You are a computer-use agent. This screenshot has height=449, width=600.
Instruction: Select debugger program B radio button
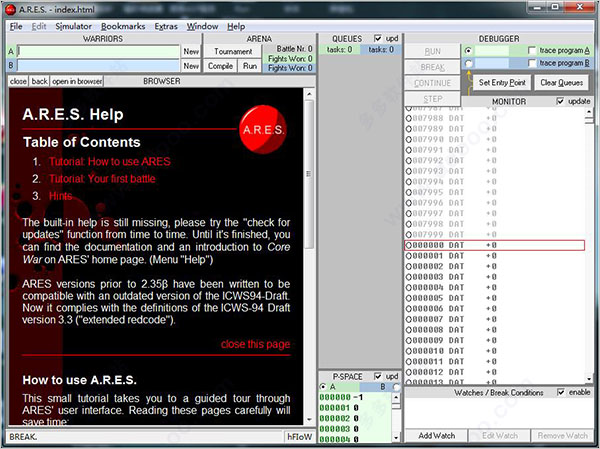point(468,63)
